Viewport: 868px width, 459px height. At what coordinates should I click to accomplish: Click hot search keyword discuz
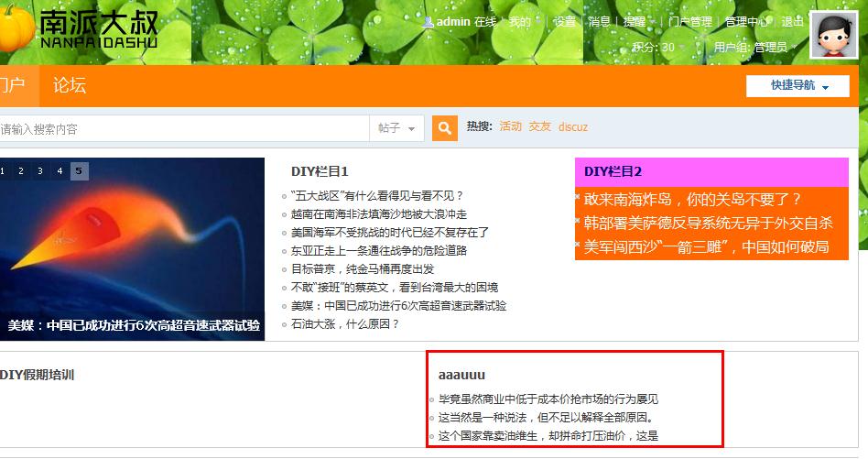[x=573, y=126]
